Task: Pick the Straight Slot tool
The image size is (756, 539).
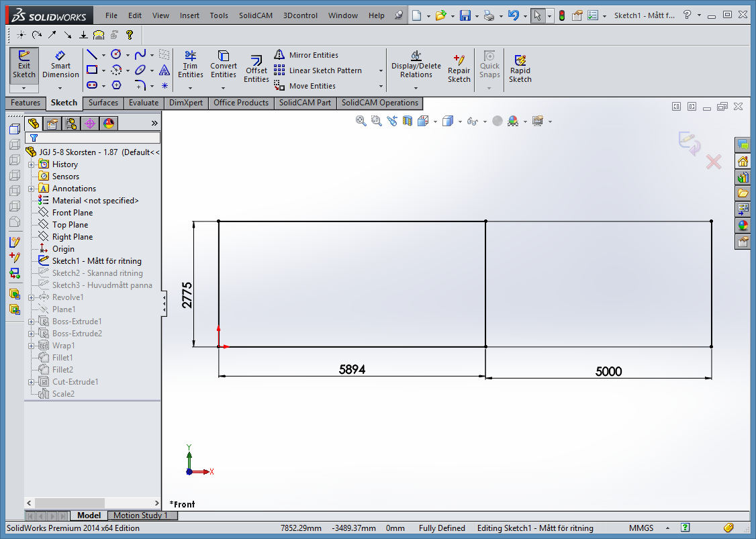Action: pyautogui.click(x=92, y=85)
